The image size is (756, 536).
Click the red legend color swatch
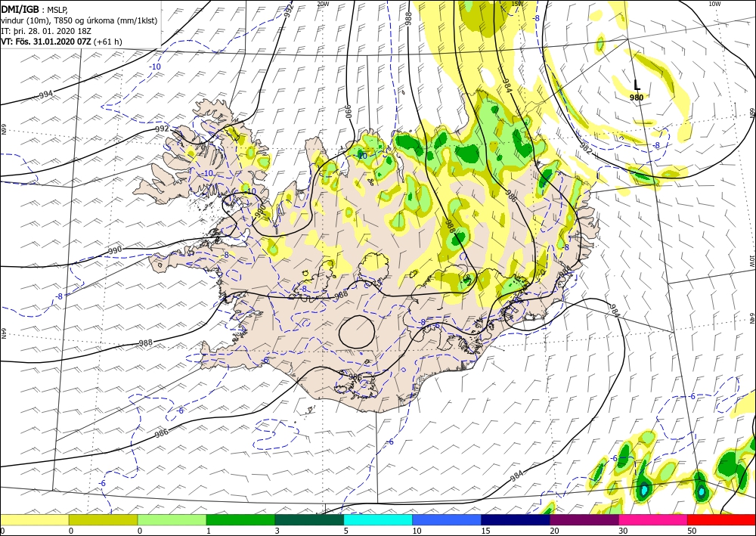point(722,520)
